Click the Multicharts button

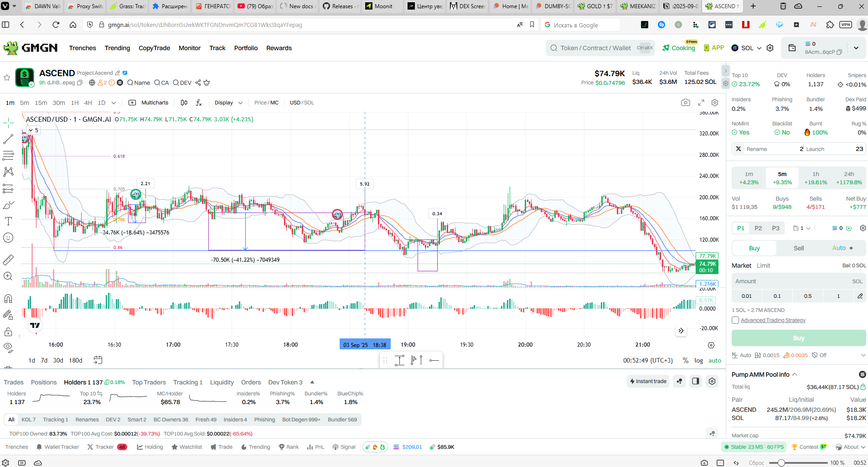[149, 103]
